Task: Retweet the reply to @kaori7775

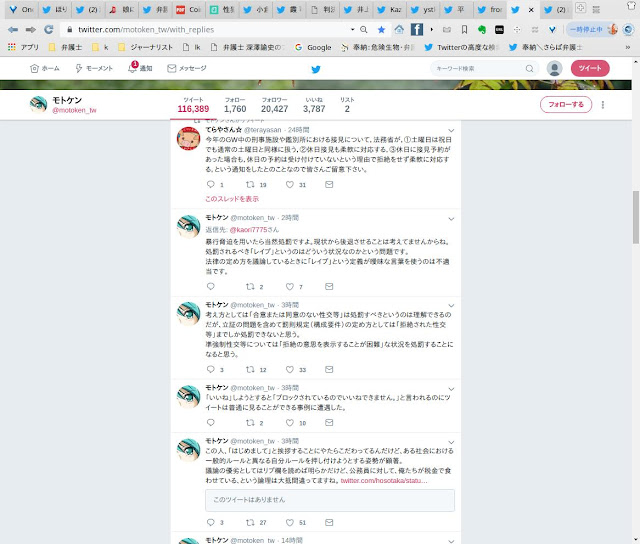Action: tap(250, 286)
